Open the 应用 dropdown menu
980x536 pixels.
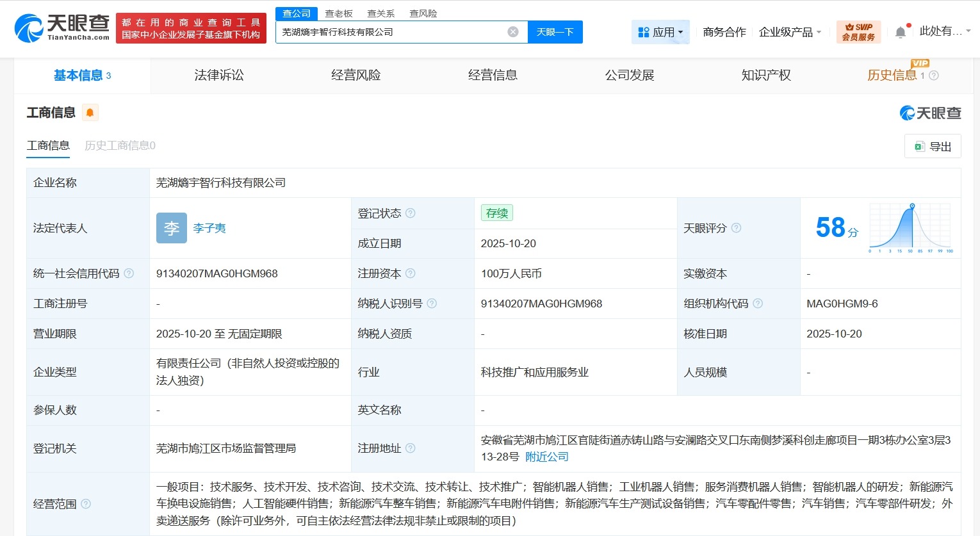tap(660, 31)
